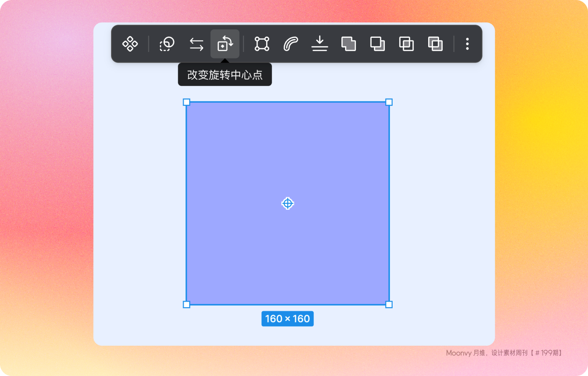
Task: Select the mask icon with dashed square
Action: point(167,44)
